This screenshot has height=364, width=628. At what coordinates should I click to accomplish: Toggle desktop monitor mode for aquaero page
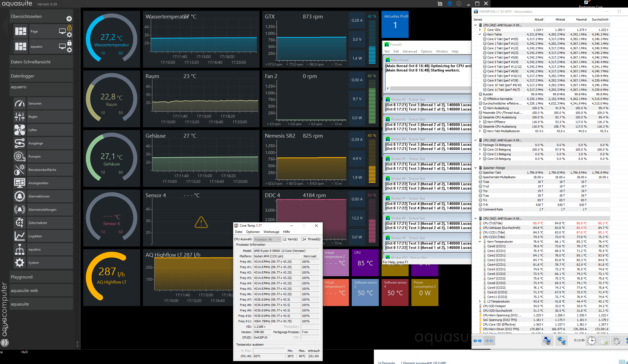tap(62, 46)
